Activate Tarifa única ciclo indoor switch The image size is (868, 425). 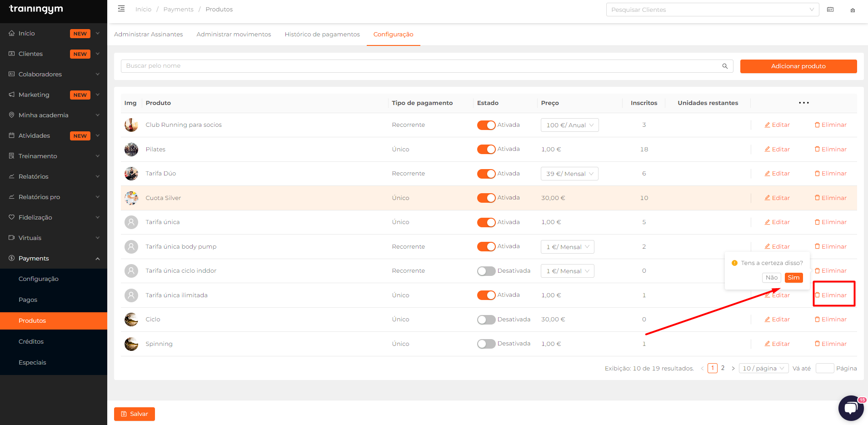click(x=486, y=271)
